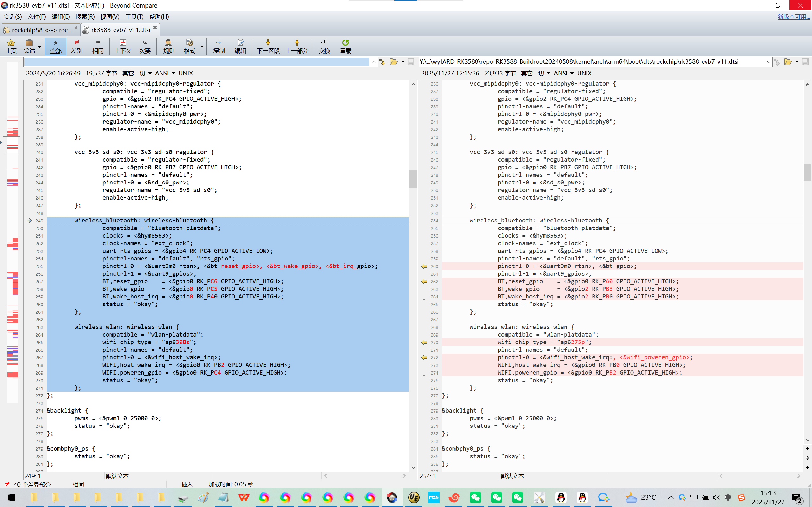Click copy-left arrow at line 260
Image resolution: width=812 pixels, height=507 pixels.
pyautogui.click(x=424, y=266)
